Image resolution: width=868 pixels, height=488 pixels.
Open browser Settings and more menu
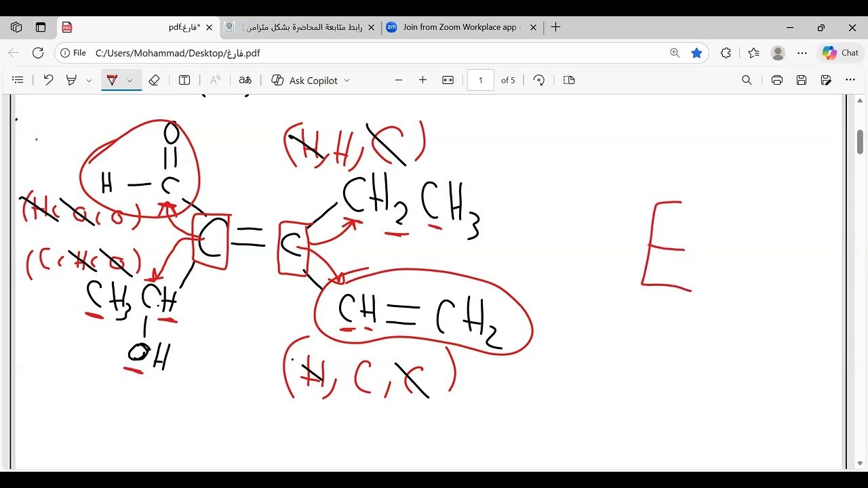pos(803,53)
